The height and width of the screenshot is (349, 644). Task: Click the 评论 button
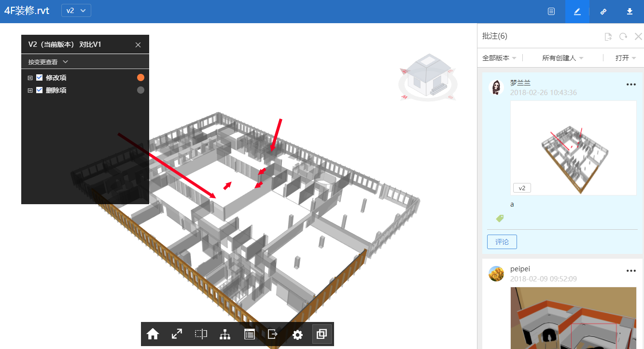pyautogui.click(x=502, y=242)
